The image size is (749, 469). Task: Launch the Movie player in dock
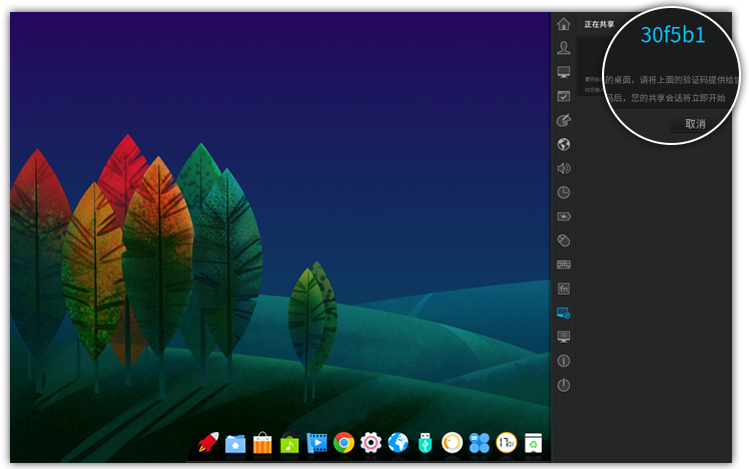(317, 443)
